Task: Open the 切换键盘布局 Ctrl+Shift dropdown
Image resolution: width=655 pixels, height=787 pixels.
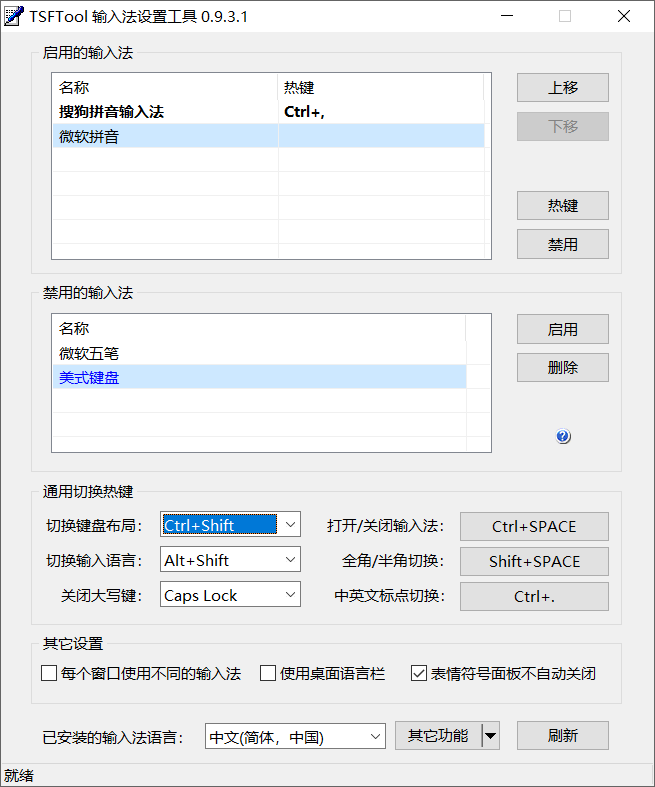Action: coord(230,524)
